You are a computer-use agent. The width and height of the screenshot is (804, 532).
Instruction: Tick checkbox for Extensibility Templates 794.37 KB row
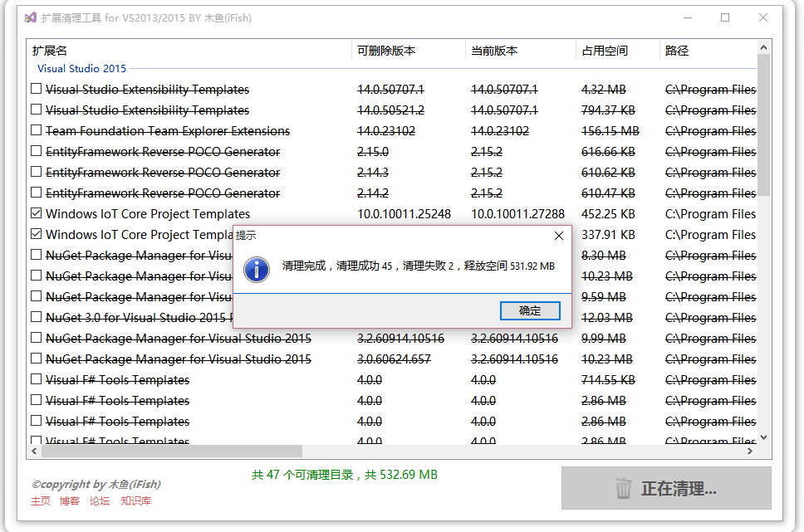pos(36,110)
